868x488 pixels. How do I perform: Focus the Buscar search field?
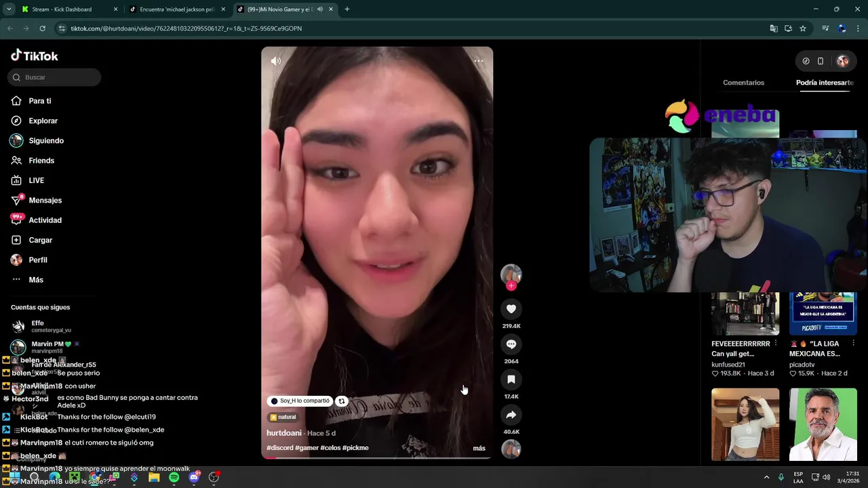[54, 77]
